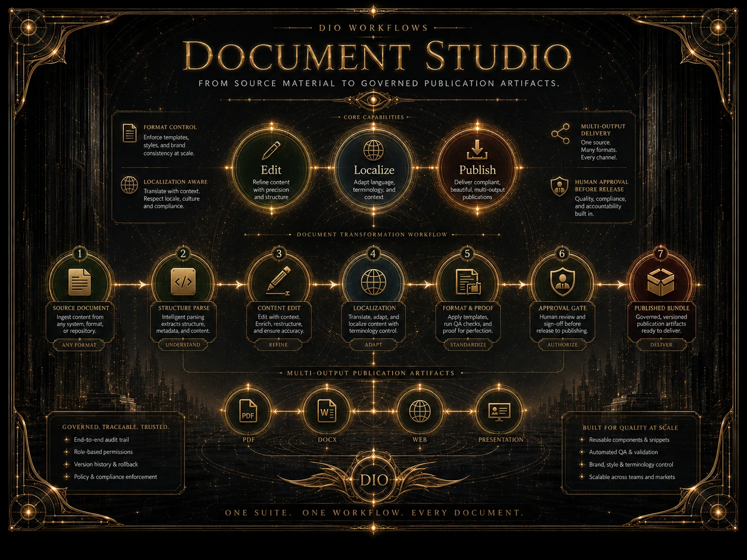Click the 'Built for Quality at Scale' heading
The width and height of the screenshot is (747, 560).
point(630,427)
